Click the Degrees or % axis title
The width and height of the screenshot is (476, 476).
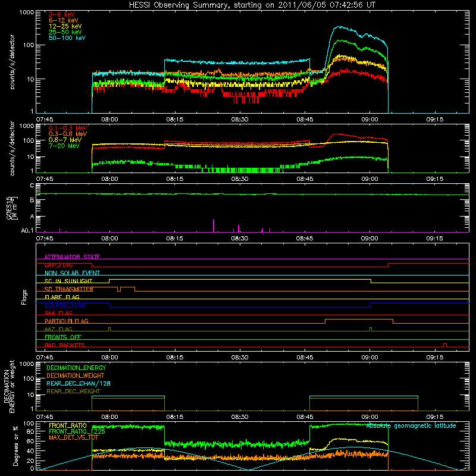pos(15,446)
